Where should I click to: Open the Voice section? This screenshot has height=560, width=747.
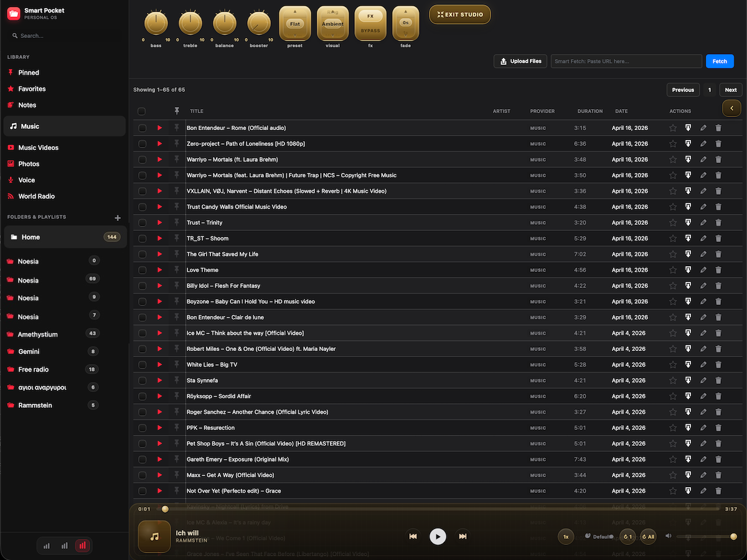tap(27, 180)
